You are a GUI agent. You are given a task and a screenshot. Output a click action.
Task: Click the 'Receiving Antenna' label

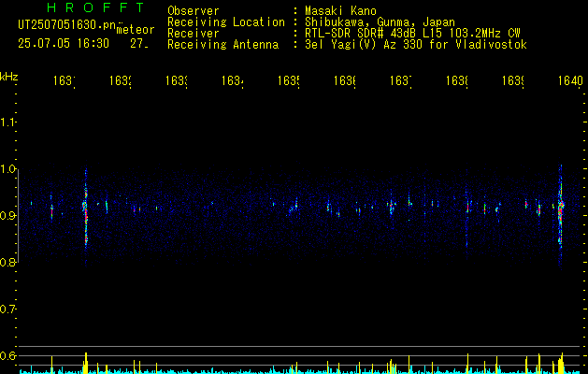pos(222,45)
